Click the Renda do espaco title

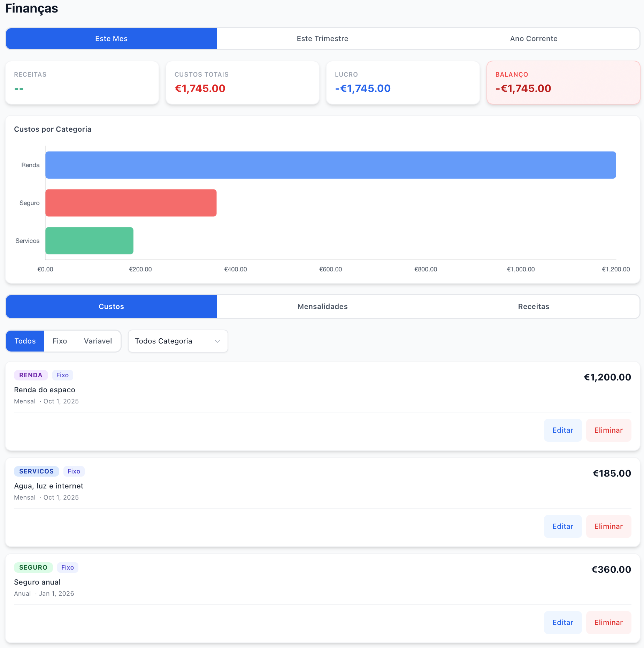tap(45, 390)
